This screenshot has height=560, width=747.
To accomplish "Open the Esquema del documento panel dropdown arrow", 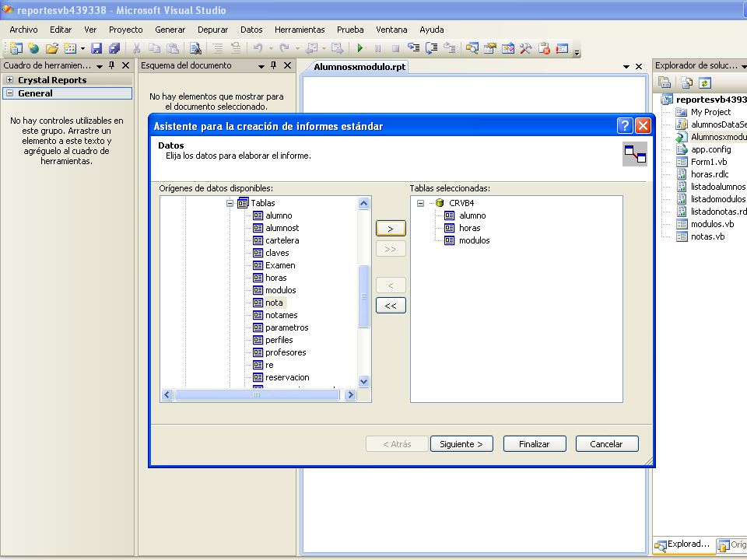I will pos(261,66).
